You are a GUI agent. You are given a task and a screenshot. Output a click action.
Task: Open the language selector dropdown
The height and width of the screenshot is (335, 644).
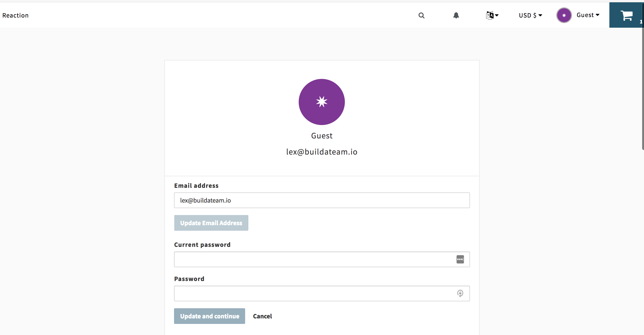(x=492, y=15)
